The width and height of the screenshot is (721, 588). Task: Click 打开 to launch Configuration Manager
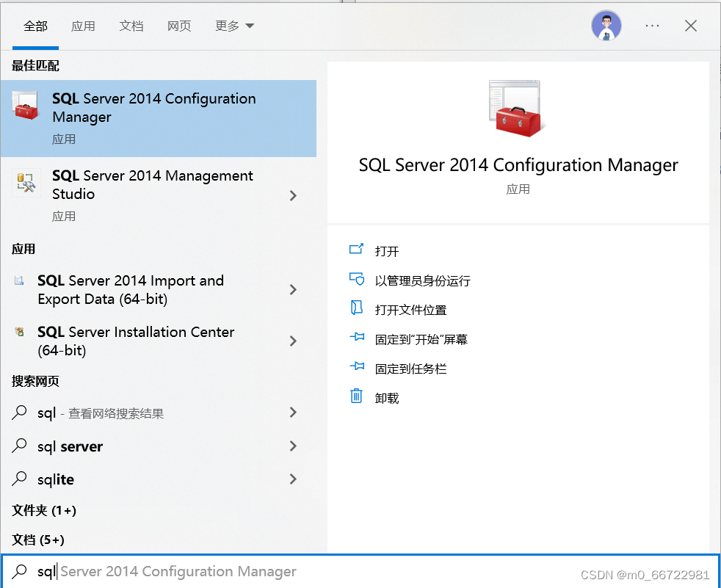pyautogui.click(x=387, y=251)
